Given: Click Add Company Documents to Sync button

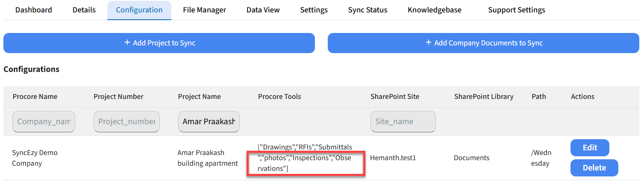Looking at the screenshot, I should tap(483, 43).
